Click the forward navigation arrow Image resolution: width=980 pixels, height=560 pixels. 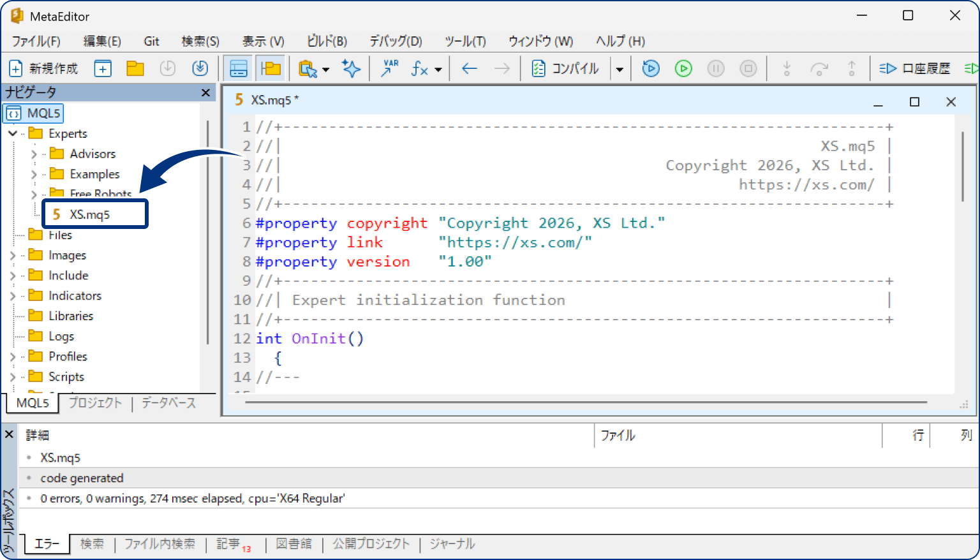pyautogui.click(x=502, y=68)
